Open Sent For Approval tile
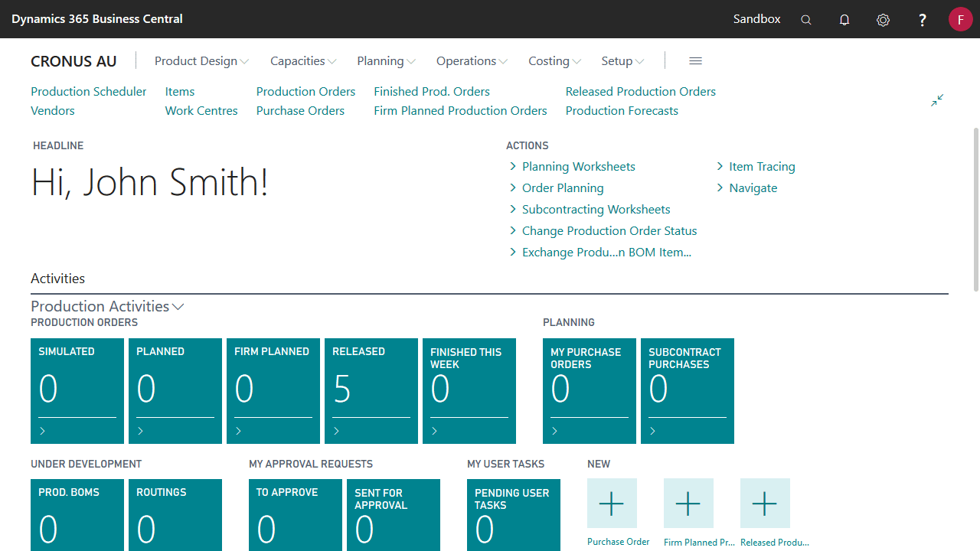The width and height of the screenshot is (980, 551). (394, 515)
